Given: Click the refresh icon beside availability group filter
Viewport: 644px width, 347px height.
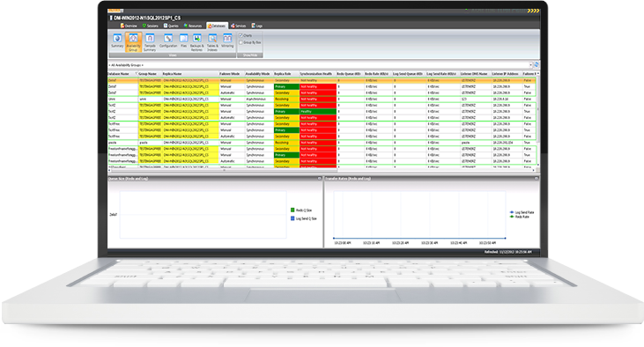Looking at the screenshot, I should (537, 65).
